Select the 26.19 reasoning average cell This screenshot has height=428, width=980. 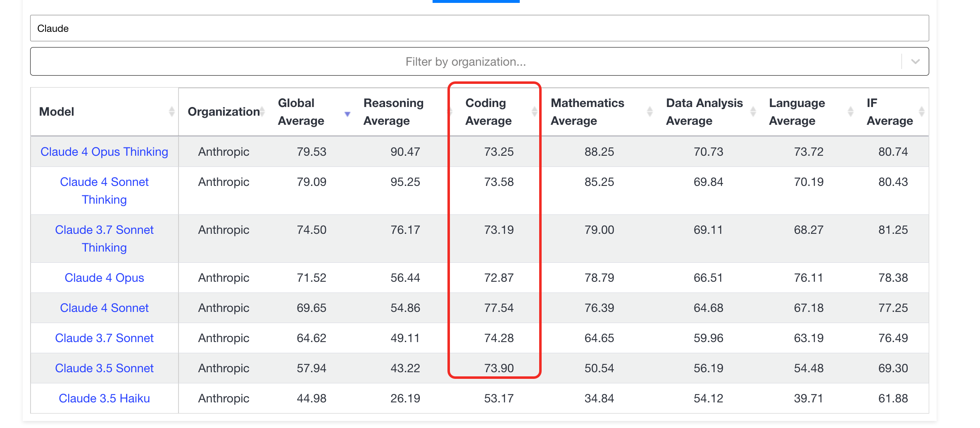point(405,398)
